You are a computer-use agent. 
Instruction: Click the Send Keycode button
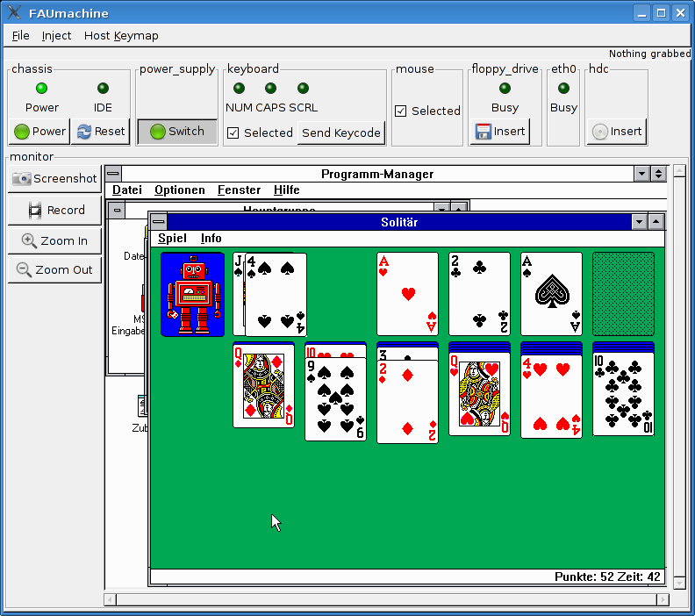pyautogui.click(x=340, y=133)
